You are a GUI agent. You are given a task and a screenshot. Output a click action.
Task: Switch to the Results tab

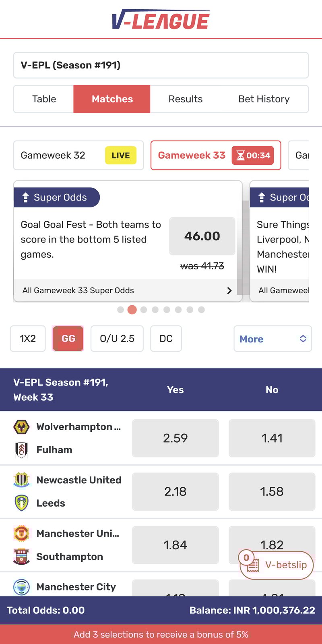[186, 99]
